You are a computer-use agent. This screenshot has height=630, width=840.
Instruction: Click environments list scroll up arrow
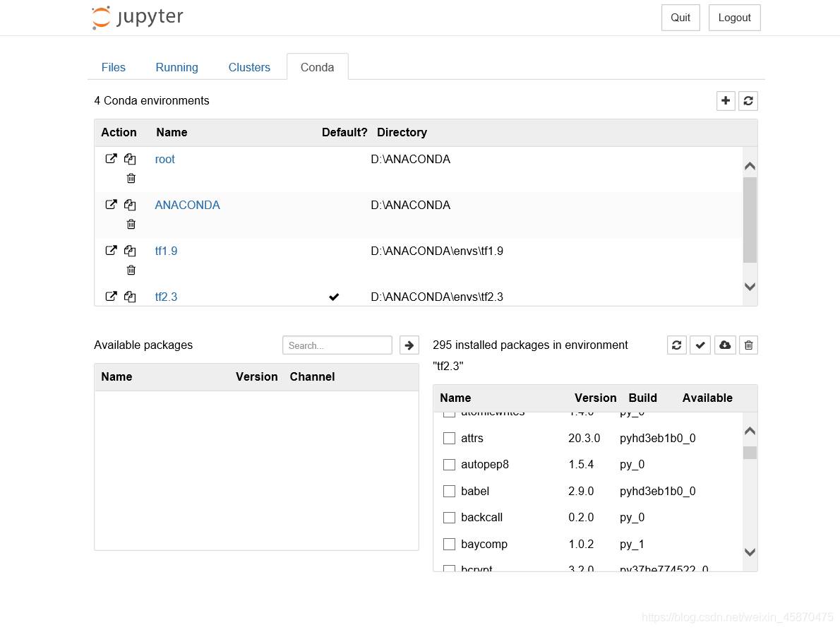tap(750, 166)
